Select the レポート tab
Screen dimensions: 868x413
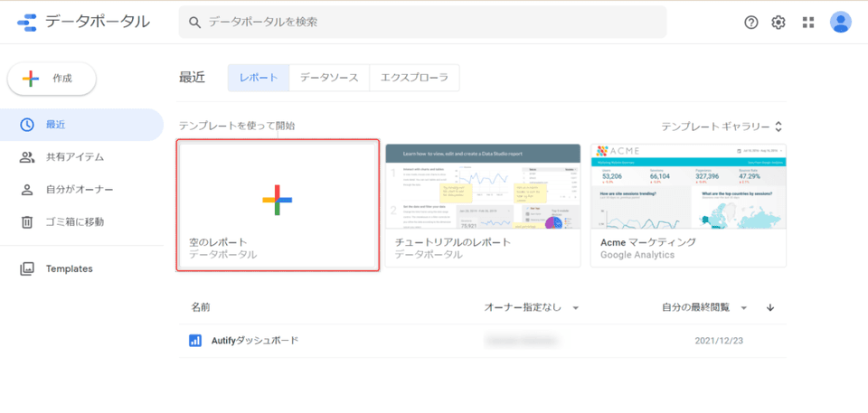point(259,78)
